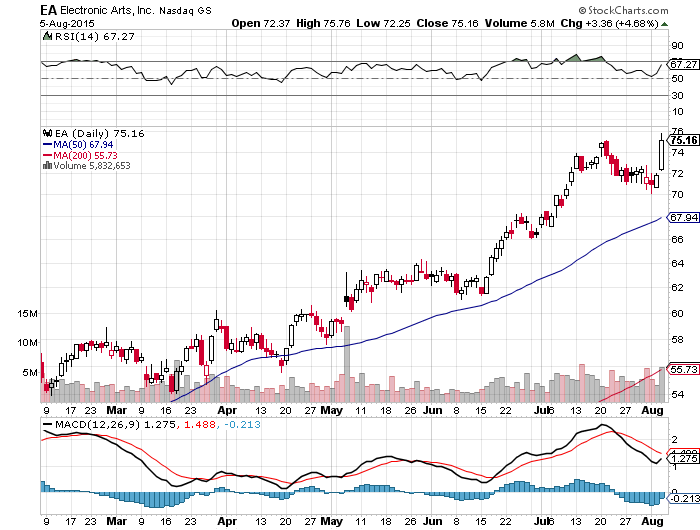Click the MA(50) 67.94 legend text
The width and height of the screenshot is (700, 530).
(83, 145)
